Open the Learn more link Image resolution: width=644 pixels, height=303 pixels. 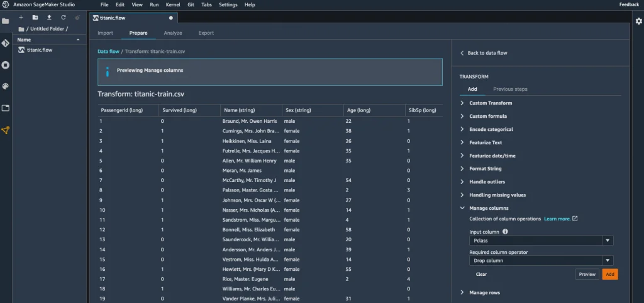557,219
